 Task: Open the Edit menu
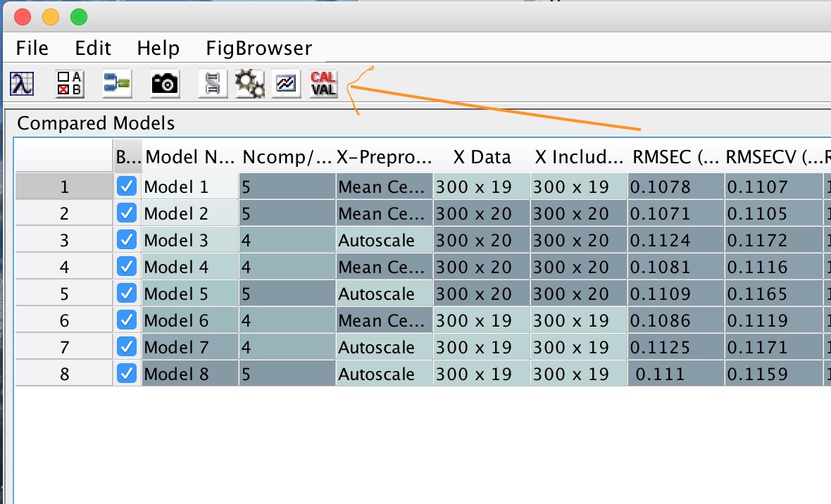pos(93,48)
